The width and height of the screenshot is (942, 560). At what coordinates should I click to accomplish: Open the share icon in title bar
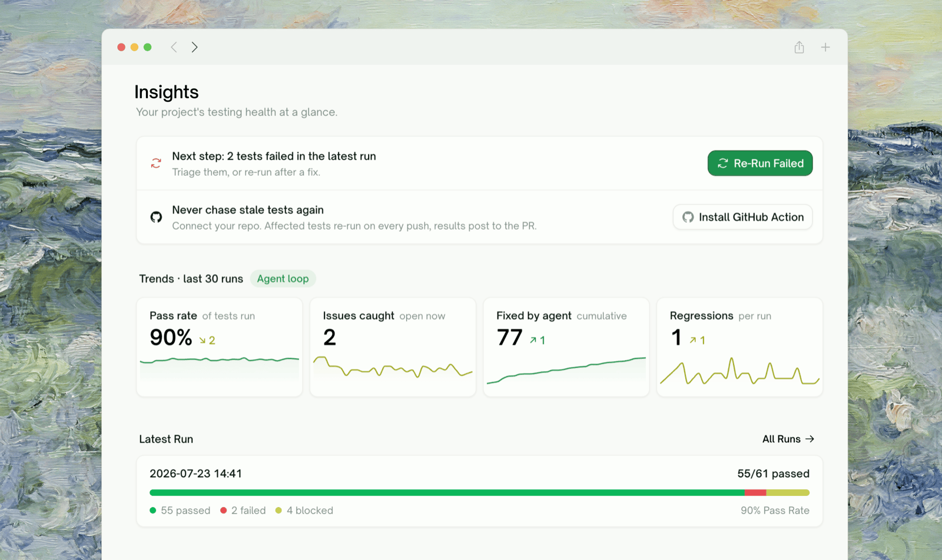tap(799, 47)
